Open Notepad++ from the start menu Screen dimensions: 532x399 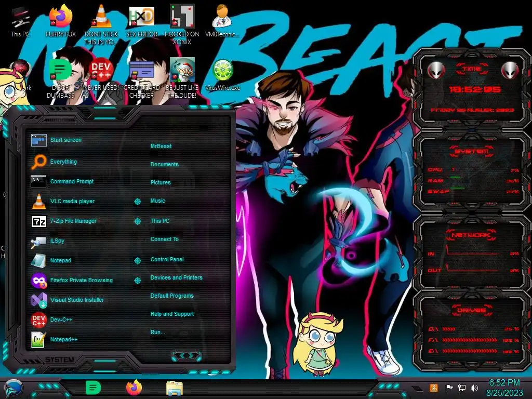(54, 339)
